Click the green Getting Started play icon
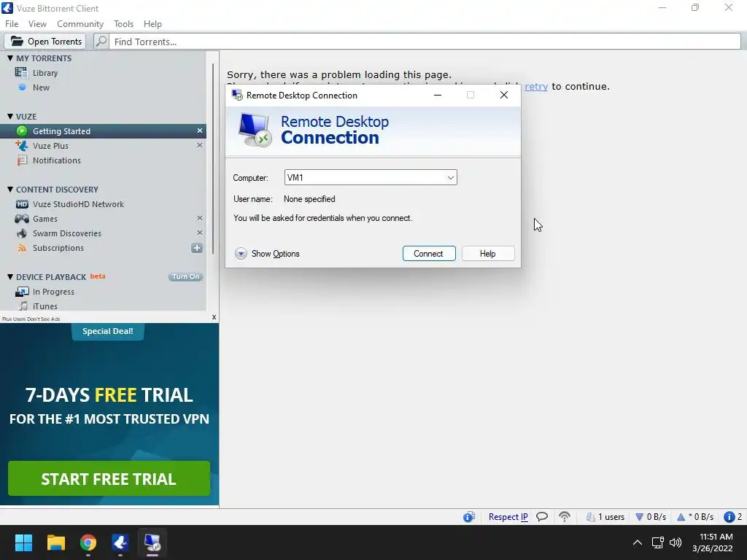The height and width of the screenshot is (560, 747). tap(22, 131)
